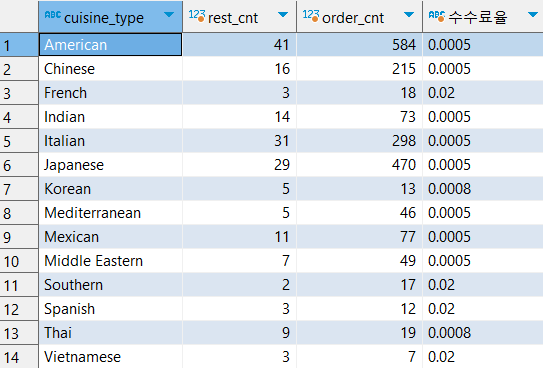Select row number 2 header

[x=19, y=69]
